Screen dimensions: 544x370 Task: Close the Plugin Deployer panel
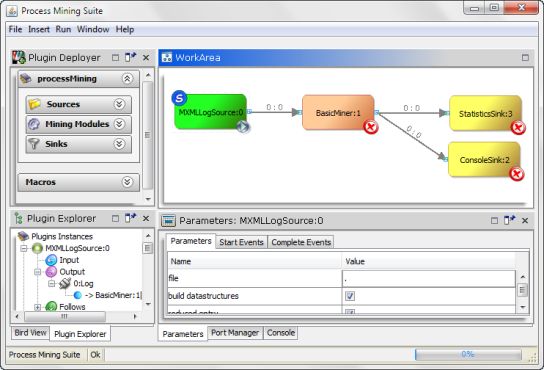click(x=146, y=58)
